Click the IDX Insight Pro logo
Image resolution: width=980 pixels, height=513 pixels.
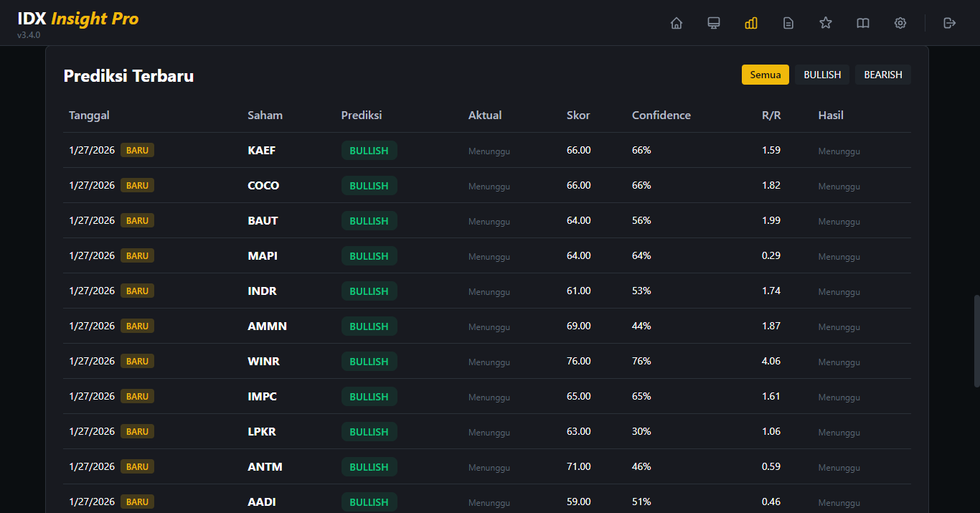click(x=78, y=19)
